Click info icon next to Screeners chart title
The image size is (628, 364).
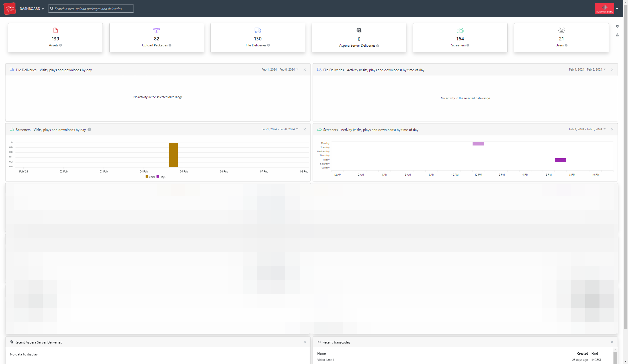coord(89,129)
